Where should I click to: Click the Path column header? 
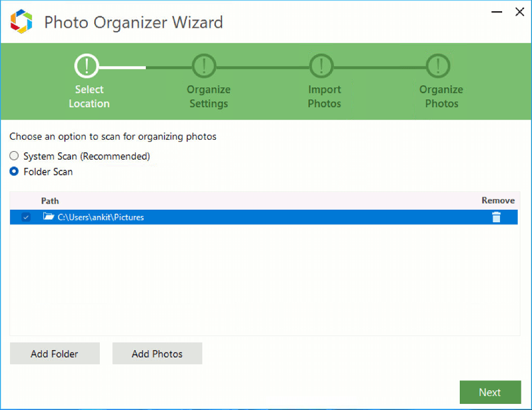pos(50,201)
